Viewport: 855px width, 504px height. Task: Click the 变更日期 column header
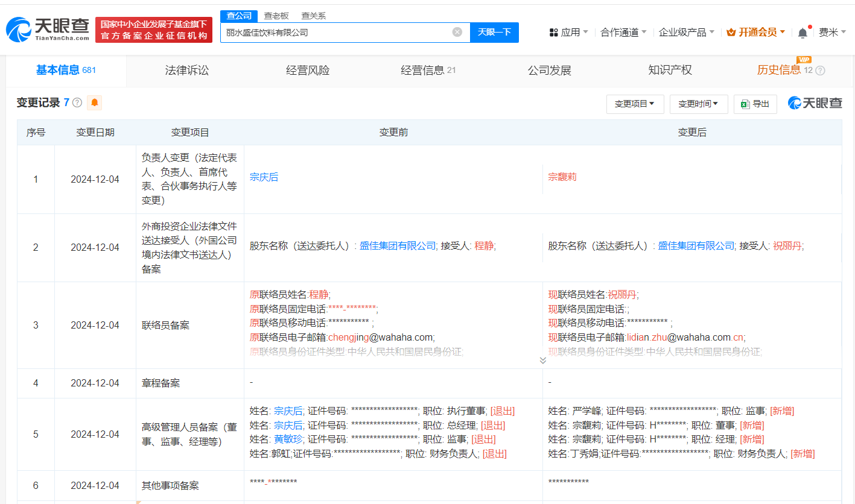tap(95, 133)
